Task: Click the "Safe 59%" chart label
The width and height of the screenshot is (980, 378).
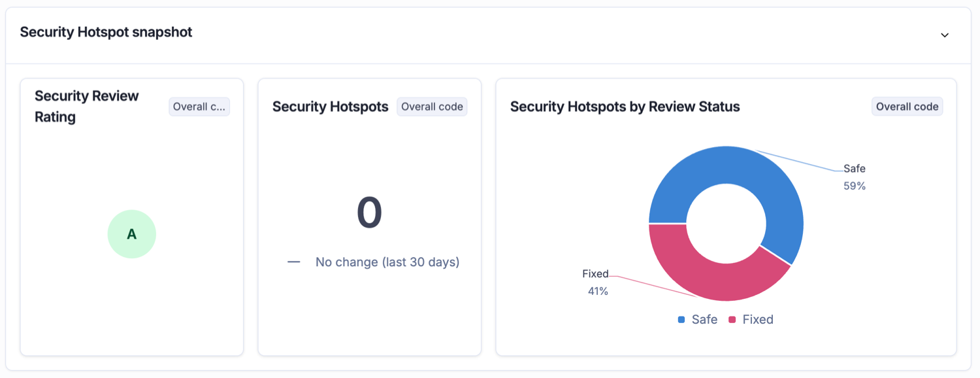Action: coord(854,177)
